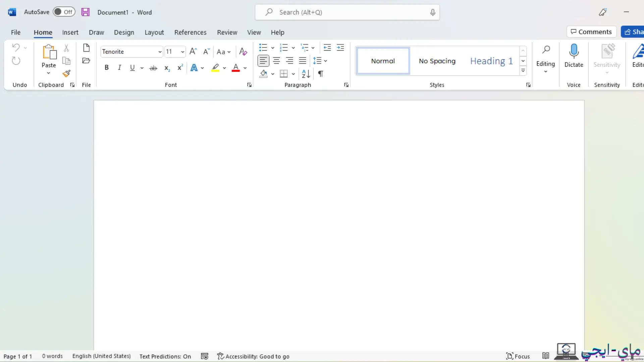Image resolution: width=644 pixels, height=362 pixels.
Task: Increase font size with grow font icon
Action: tap(193, 51)
